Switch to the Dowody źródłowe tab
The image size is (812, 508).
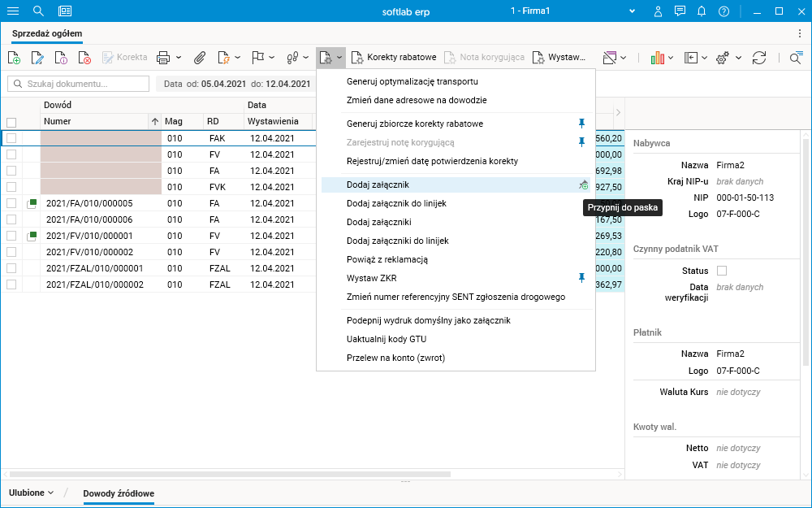click(119, 493)
